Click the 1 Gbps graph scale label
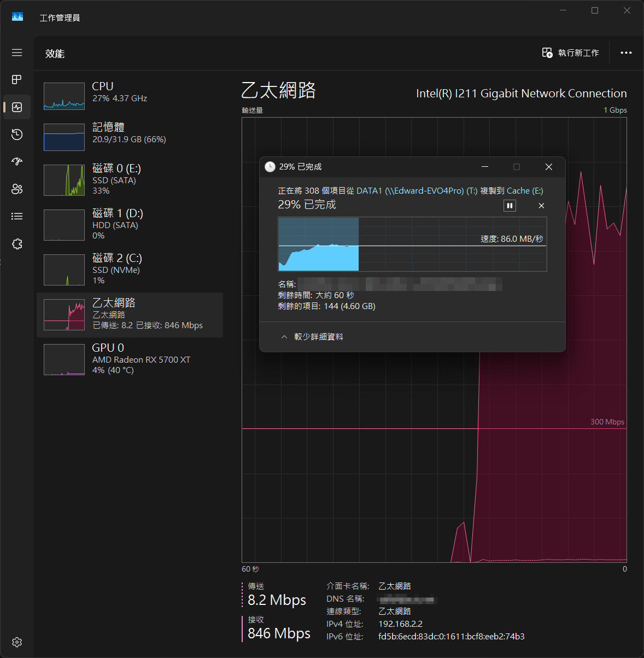Image resolution: width=644 pixels, height=658 pixels. pyautogui.click(x=615, y=110)
